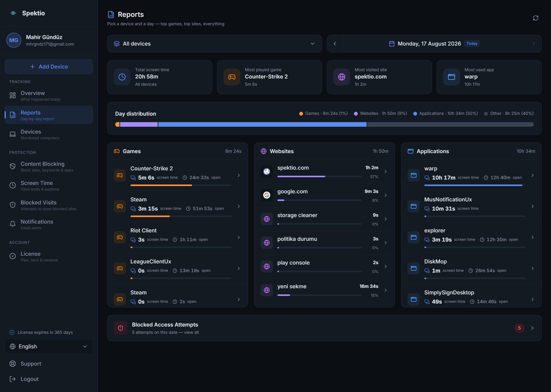Open the Overview page in sidebar
Viewport: 551px width, 392px height.
[x=49, y=96]
